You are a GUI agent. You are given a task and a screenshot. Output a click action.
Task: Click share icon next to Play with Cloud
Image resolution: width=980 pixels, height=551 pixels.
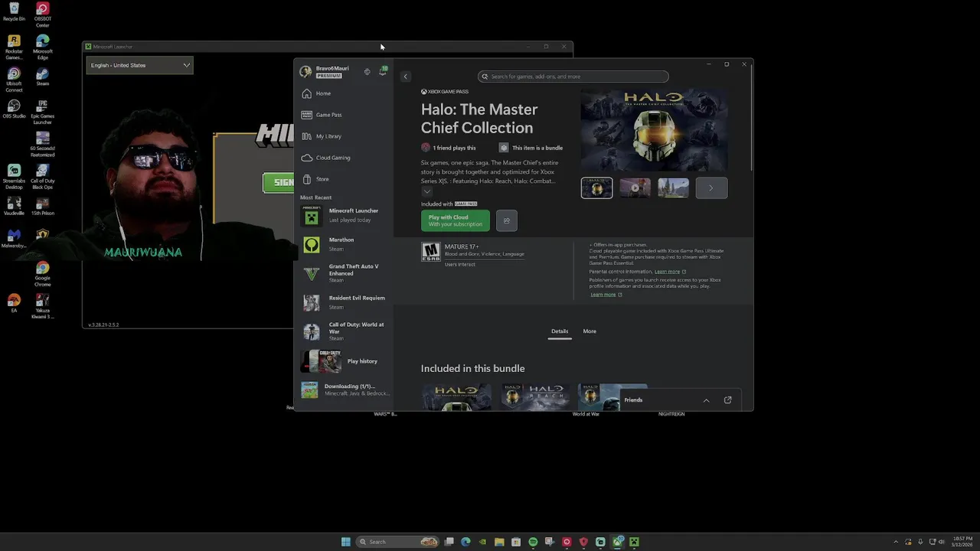click(506, 220)
